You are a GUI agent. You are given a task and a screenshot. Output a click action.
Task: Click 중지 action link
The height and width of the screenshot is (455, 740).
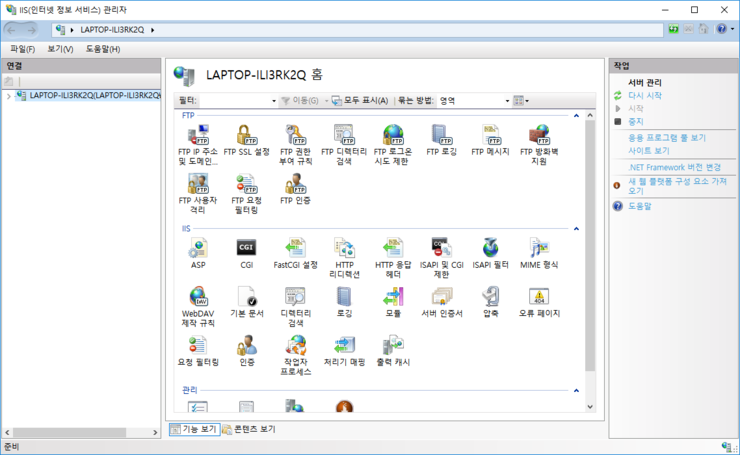coord(636,122)
